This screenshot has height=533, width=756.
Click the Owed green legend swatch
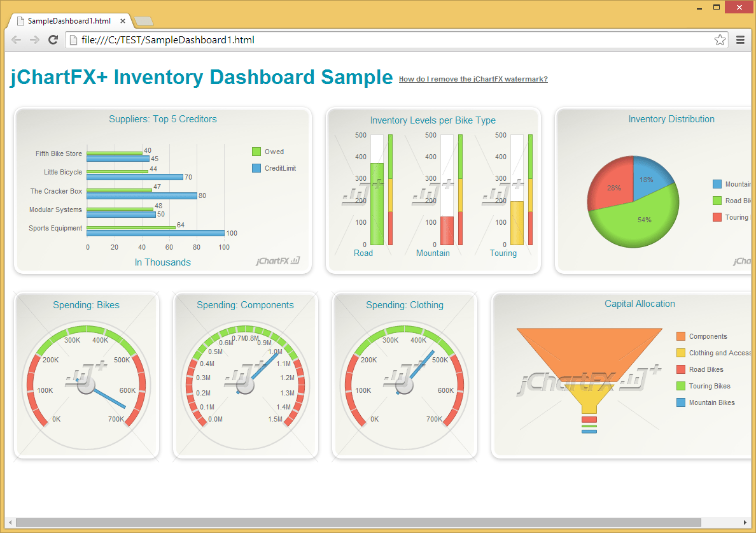tap(256, 152)
